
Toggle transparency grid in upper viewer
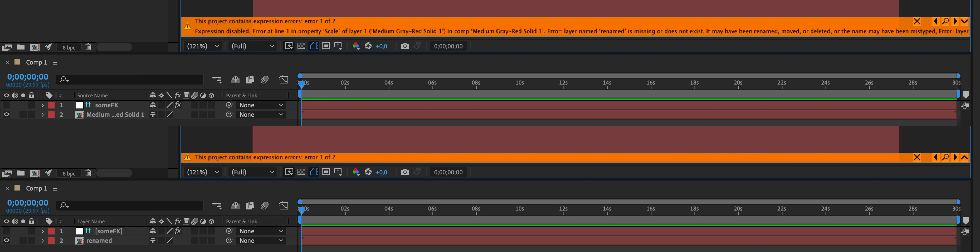301,46
